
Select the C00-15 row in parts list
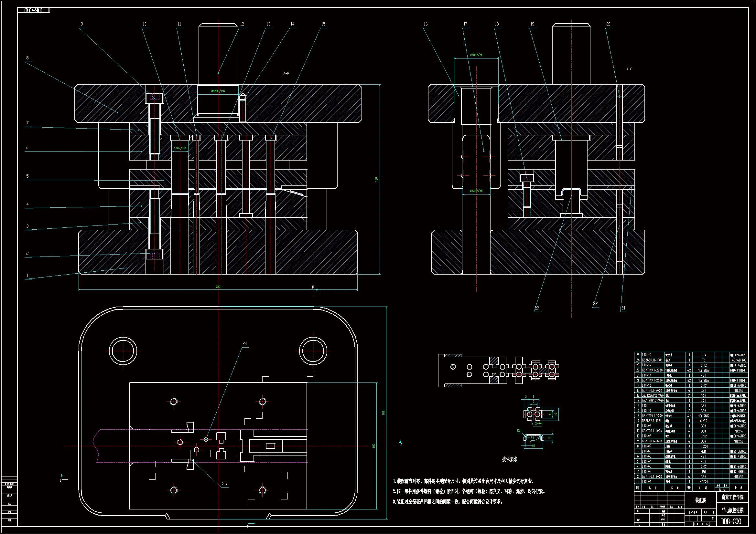[x=646, y=355]
